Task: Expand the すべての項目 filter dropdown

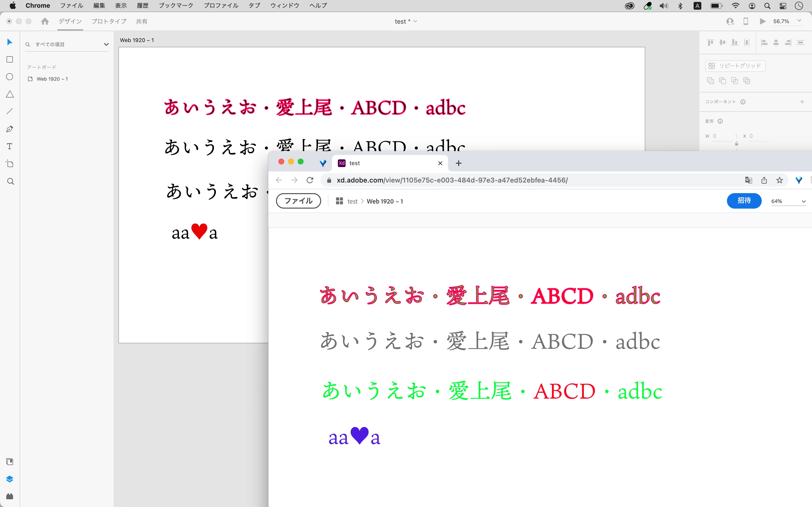Action: tap(106, 44)
